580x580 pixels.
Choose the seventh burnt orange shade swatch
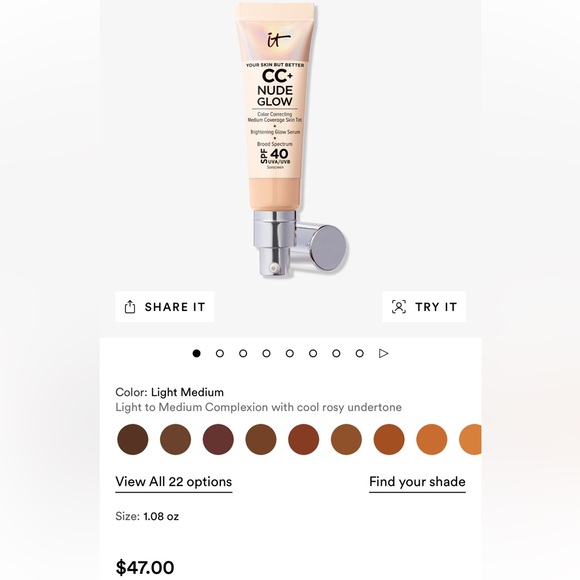tap(389, 439)
